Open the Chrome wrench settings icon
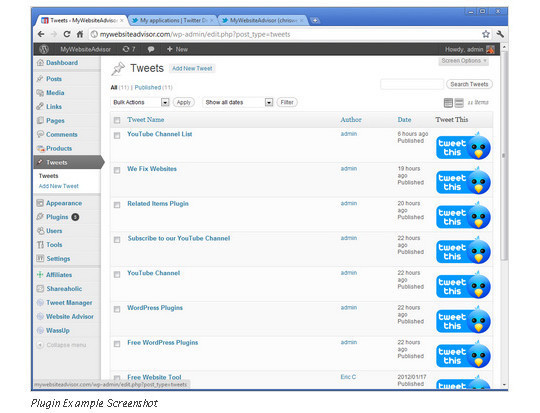Screen dimensions: 540x413 pos(500,34)
